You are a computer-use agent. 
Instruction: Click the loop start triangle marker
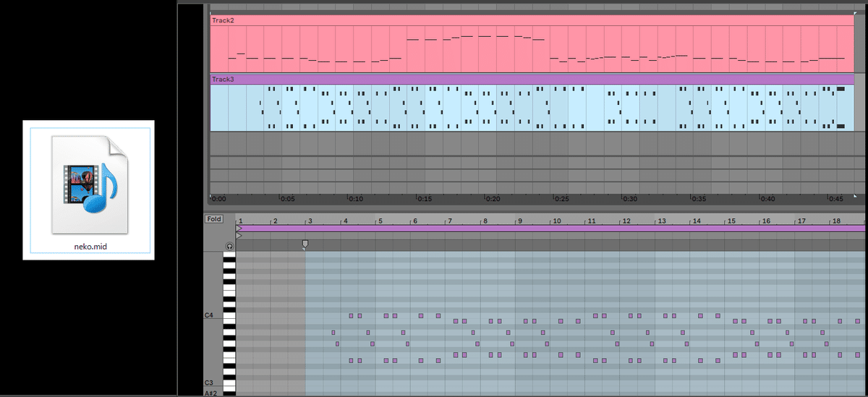pyautogui.click(x=239, y=229)
